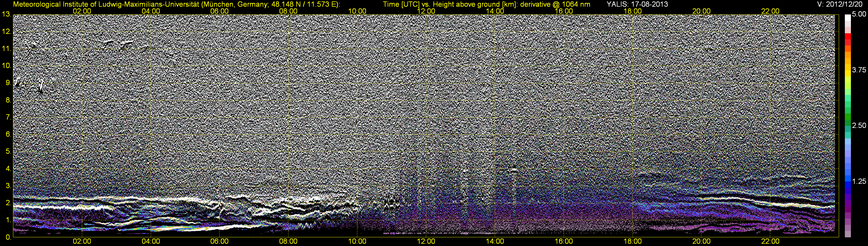Click the 12 km height axis label
The image size is (868, 246).
6,32
